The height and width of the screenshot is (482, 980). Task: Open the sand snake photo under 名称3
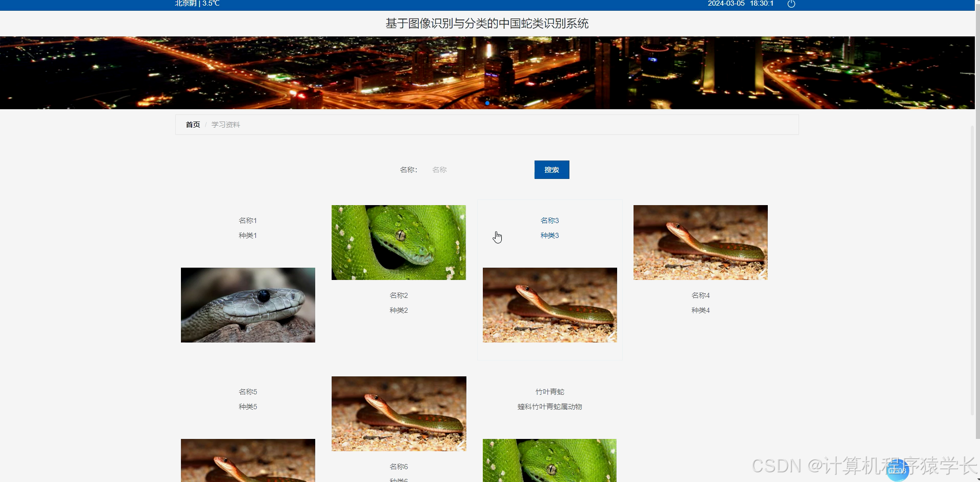550,305
